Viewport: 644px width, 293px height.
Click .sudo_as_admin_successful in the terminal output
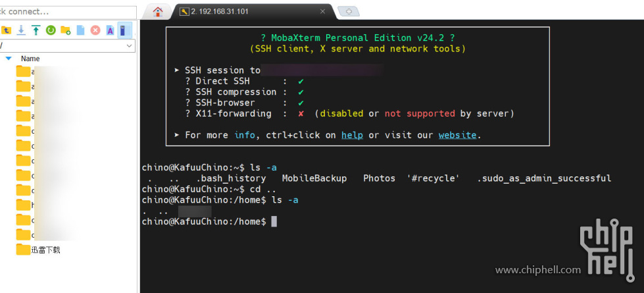544,178
